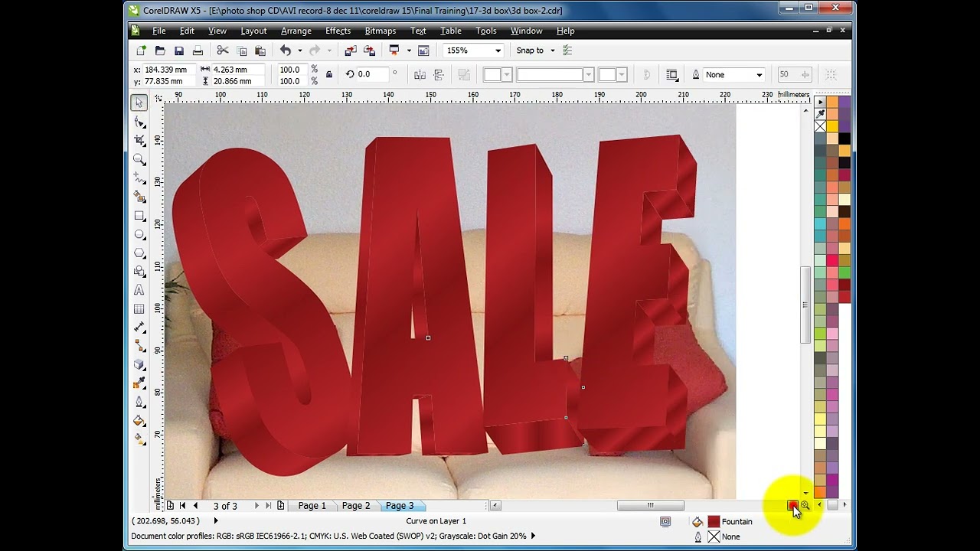Open the Arrange menu
The height and width of the screenshot is (551, 980).
click(296, 31)
